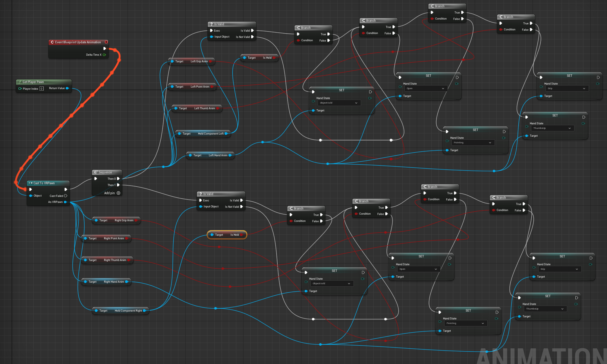
Task: Open ThumbsUp Hand State dropdown in upper graph
Action: 552,128
